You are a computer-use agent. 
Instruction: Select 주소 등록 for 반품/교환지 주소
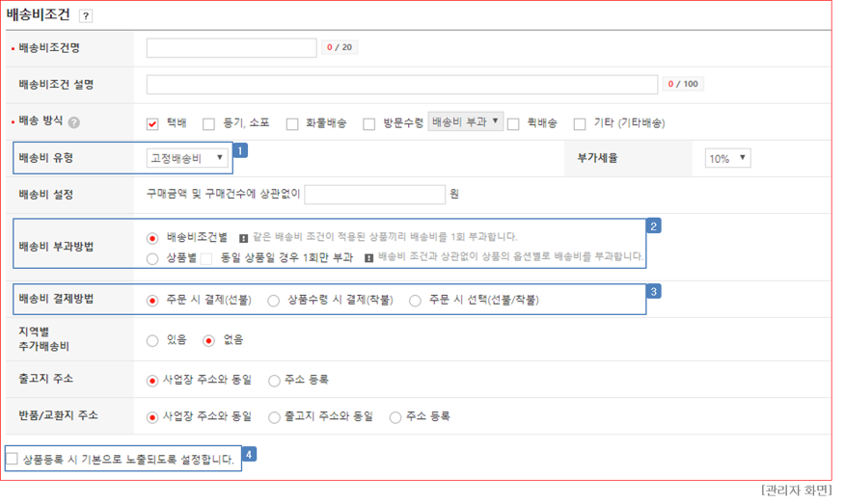point(395,417)
